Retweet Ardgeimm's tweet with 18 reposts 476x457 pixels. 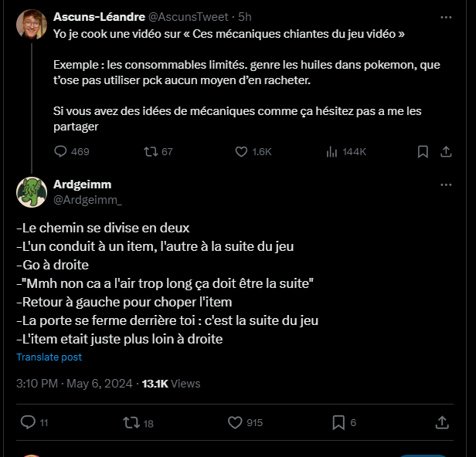click(131, 422)
